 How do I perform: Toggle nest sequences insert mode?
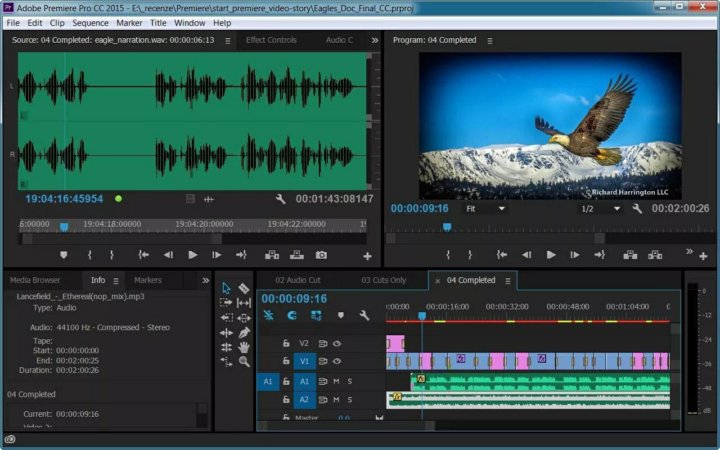pos(269,315)
